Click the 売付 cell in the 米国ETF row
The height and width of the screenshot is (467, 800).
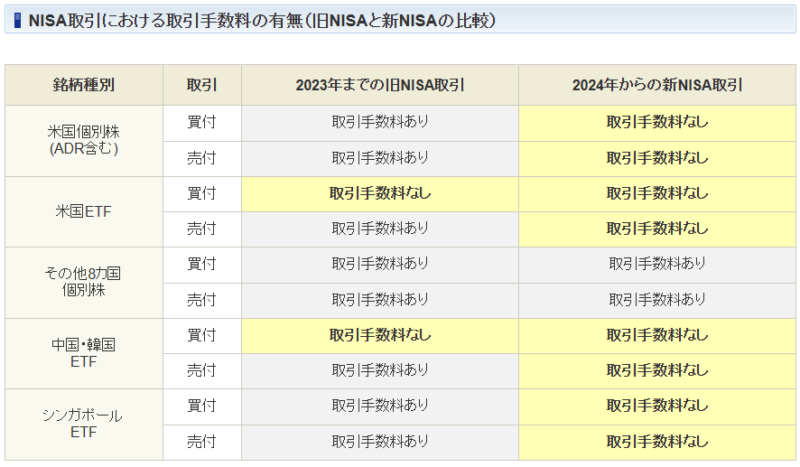point(202,229)
